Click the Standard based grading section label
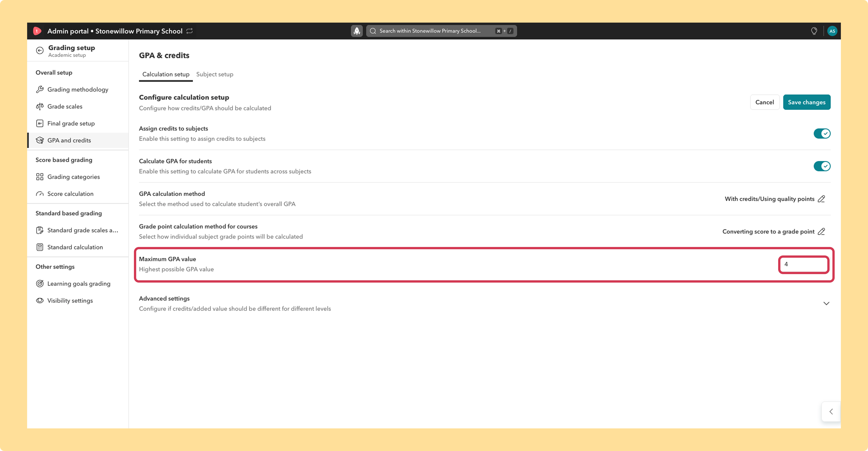Viewport: 868px width, 451px height. (x=69, y=213)
